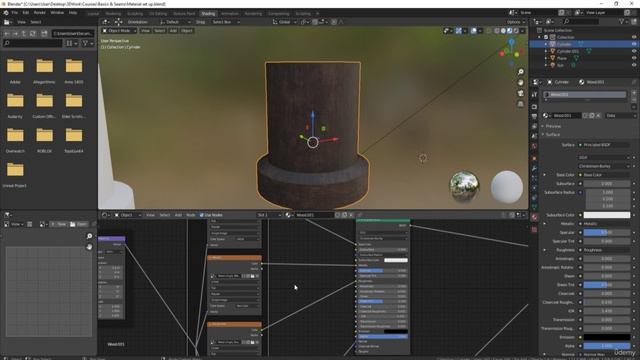640x360 pixels.
Task: Click file browser forward arrow icon
Action: 16,33
